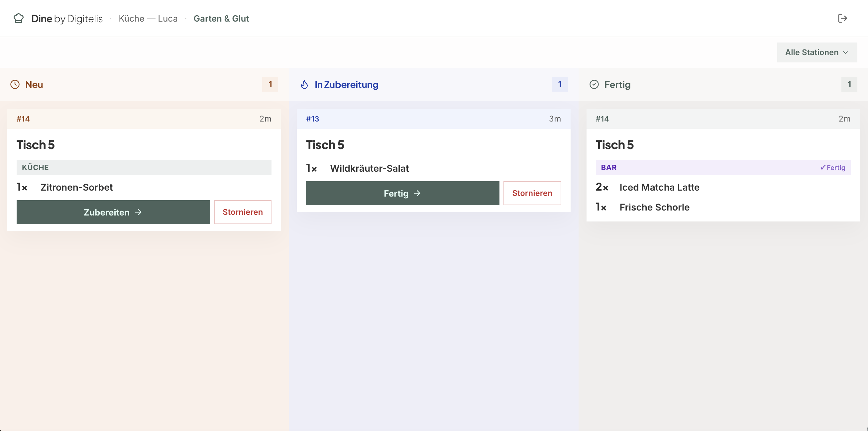Click the BAR station label

[608, 167]
